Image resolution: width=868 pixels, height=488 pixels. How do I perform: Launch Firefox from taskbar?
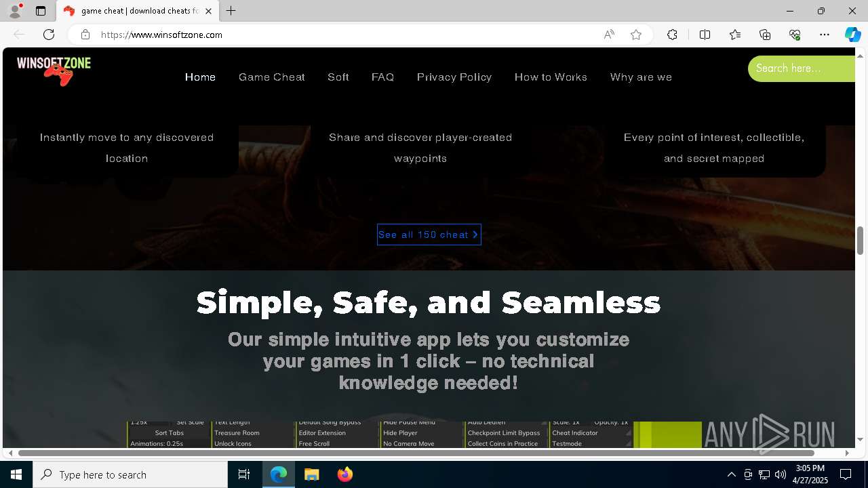tap(344, 474)
